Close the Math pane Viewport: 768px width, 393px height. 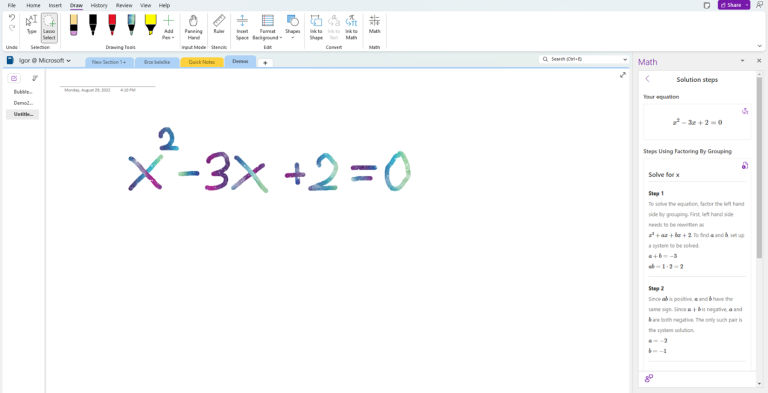click(758, 61)
